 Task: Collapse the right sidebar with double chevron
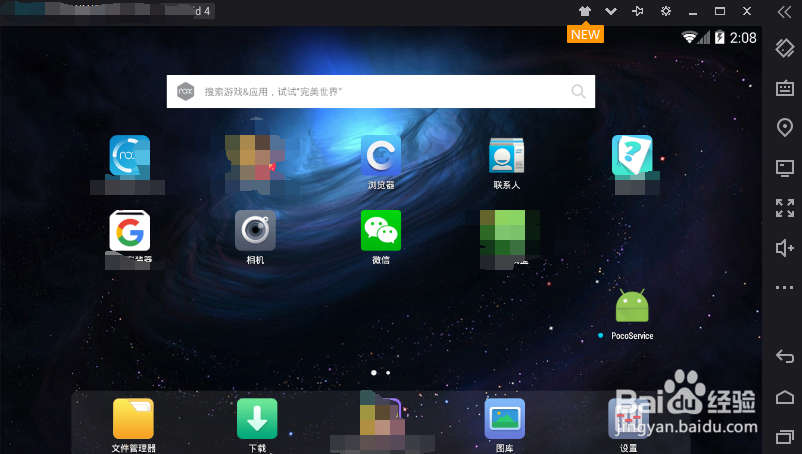[x=785, y=12]
